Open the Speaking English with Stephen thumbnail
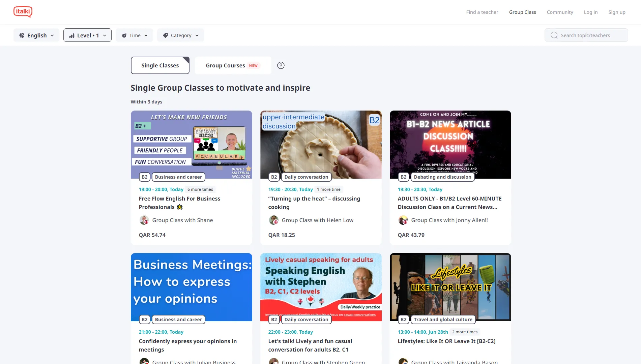 click(x=321, y=287)
